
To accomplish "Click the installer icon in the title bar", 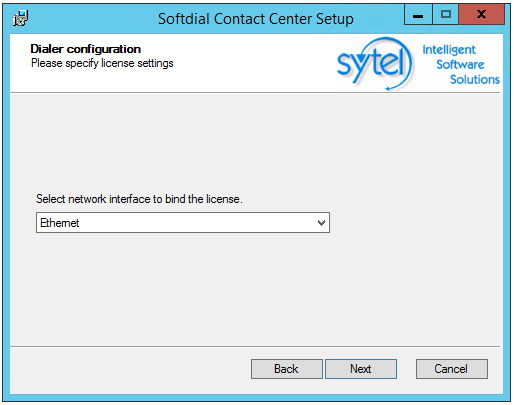I will click(20, 18).
